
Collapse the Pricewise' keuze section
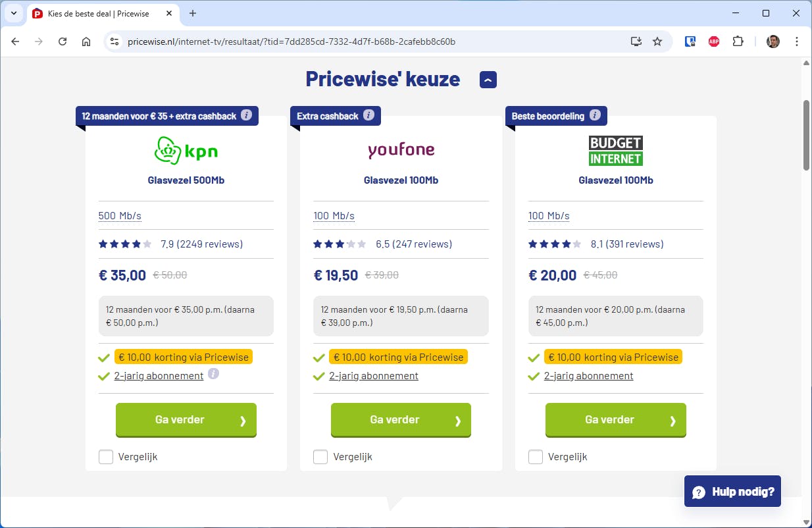[488, 80]
